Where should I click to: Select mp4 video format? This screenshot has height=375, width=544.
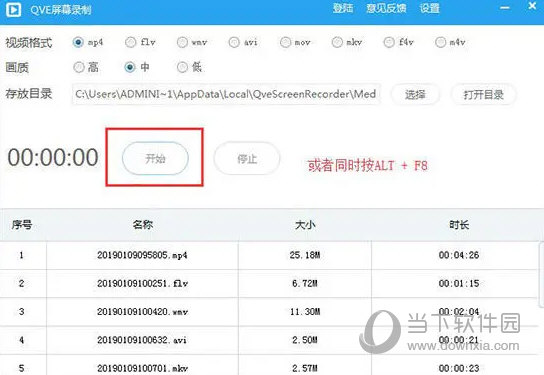(78, 42)
